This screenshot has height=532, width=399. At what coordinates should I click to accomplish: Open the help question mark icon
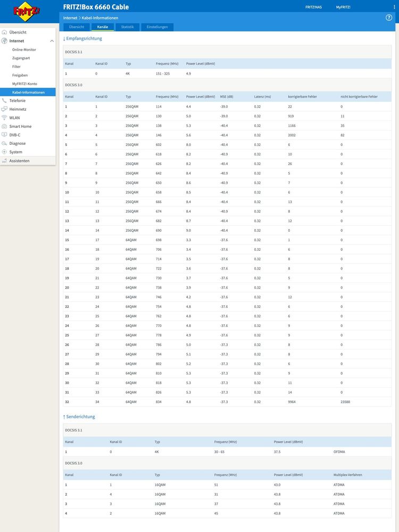pyautogui.click(x=389, y=18)
